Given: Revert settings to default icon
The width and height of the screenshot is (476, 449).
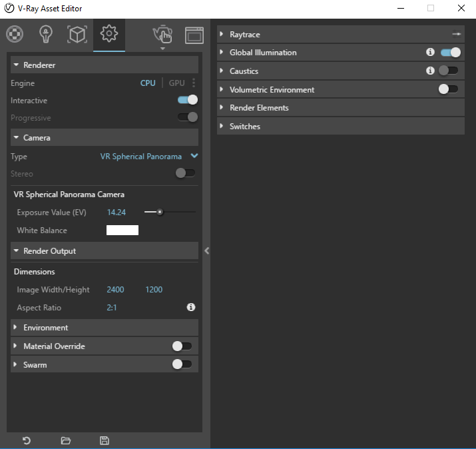Looking at the screenshot, I should pyautogui.click(x=27, y=440).
